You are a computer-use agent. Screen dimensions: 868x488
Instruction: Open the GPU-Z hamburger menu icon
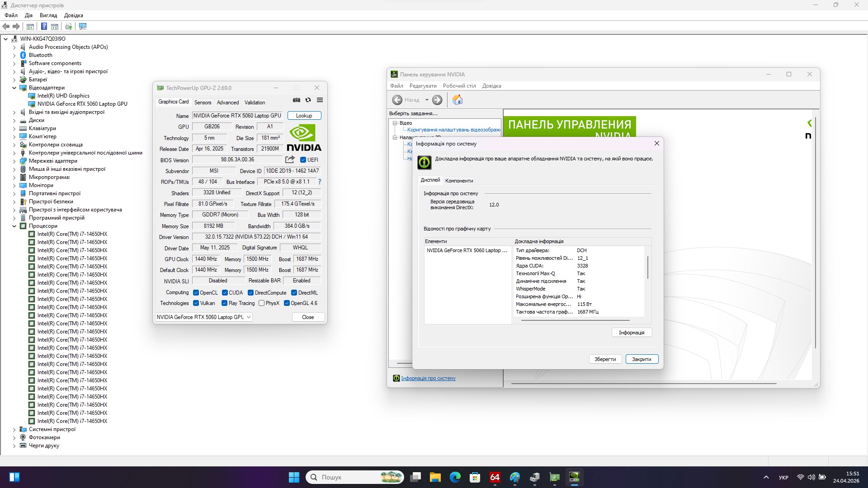(320, 100)
